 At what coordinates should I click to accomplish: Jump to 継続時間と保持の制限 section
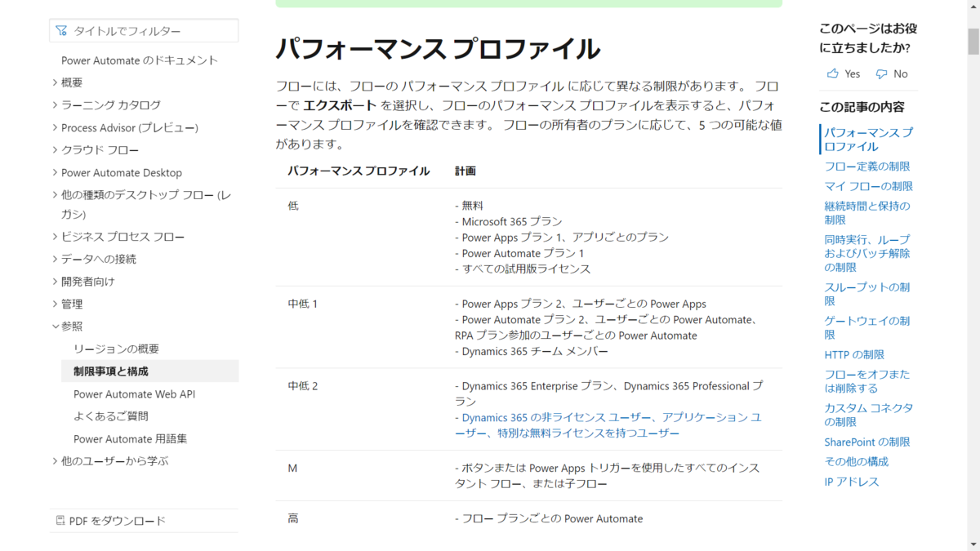[x=867, y=213]
